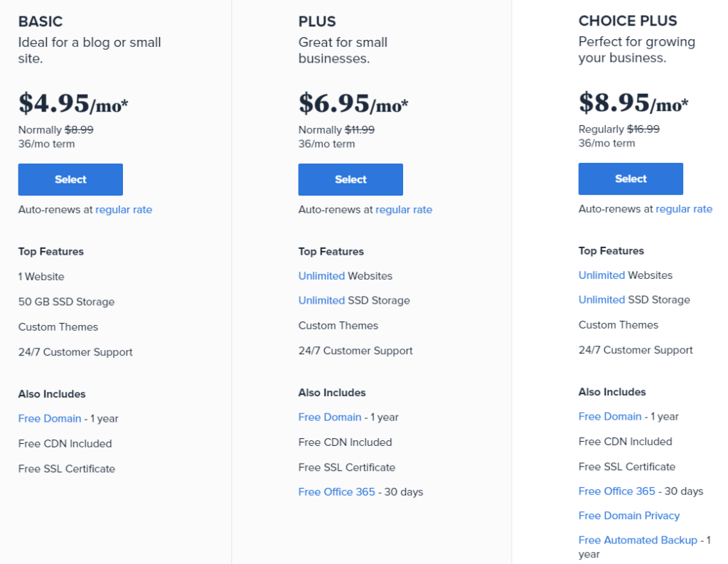This screenshot has width=728, height=564.
Task: Select the Plus hosting plan
Action: coord(350,179)
